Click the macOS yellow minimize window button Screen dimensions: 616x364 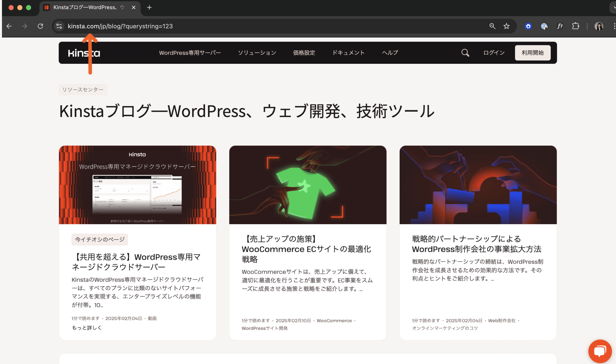[x=20, y=8]
